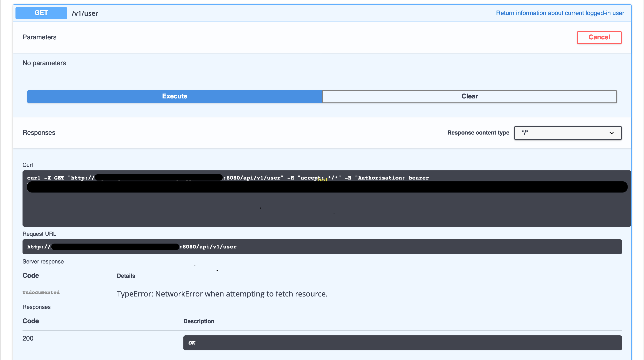Click the GET method badge
The image size is (644, 360).
tap(41, 13)
